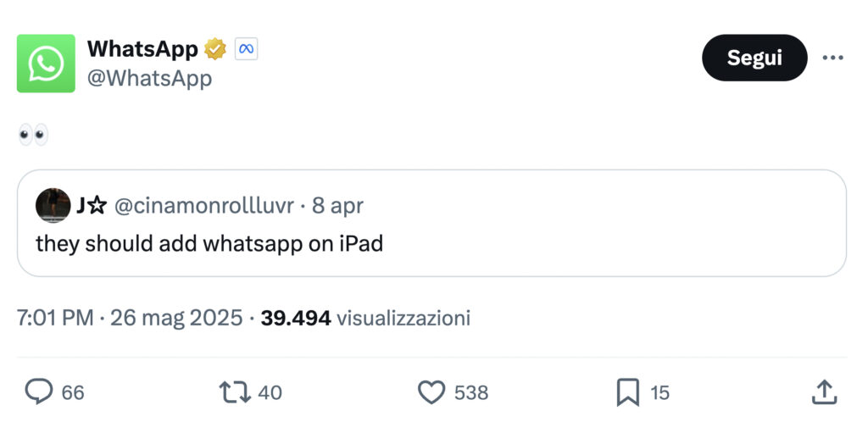Click the 538 likes count
Screen dimensions: 868x422
(471, 392)
